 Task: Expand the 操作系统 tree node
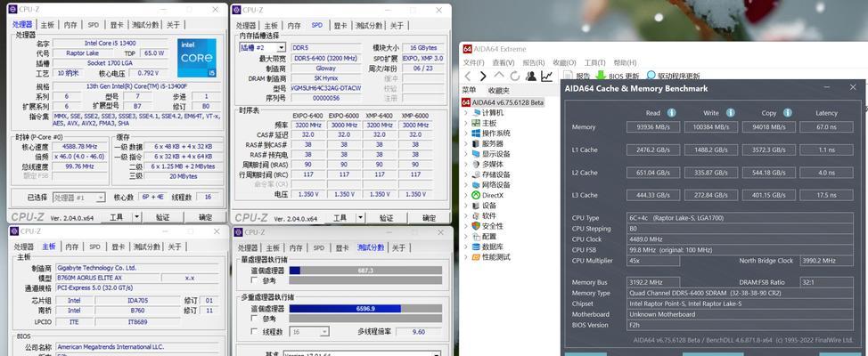466,133
